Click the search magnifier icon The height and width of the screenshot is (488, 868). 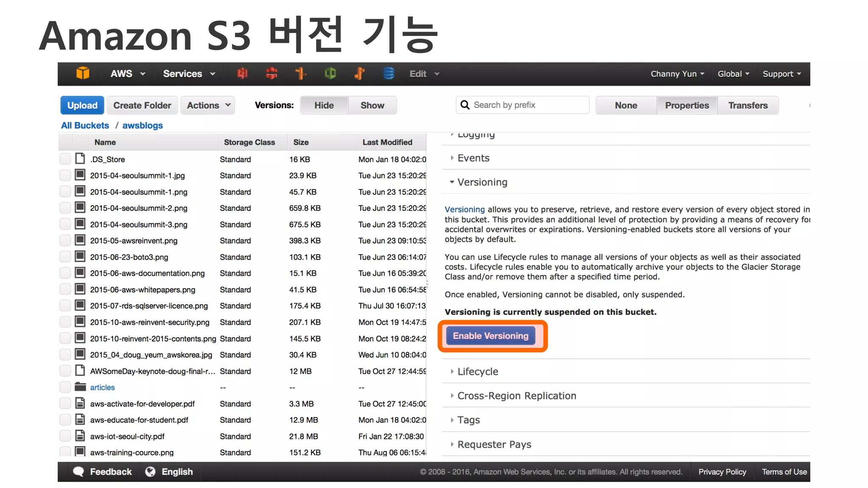pos(465,105)
